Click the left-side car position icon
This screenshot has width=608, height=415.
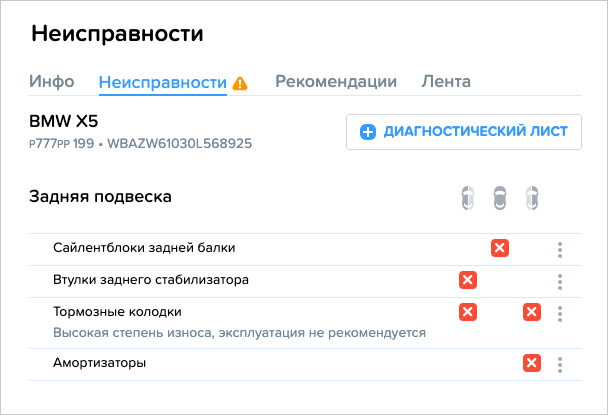coord(468,198)
